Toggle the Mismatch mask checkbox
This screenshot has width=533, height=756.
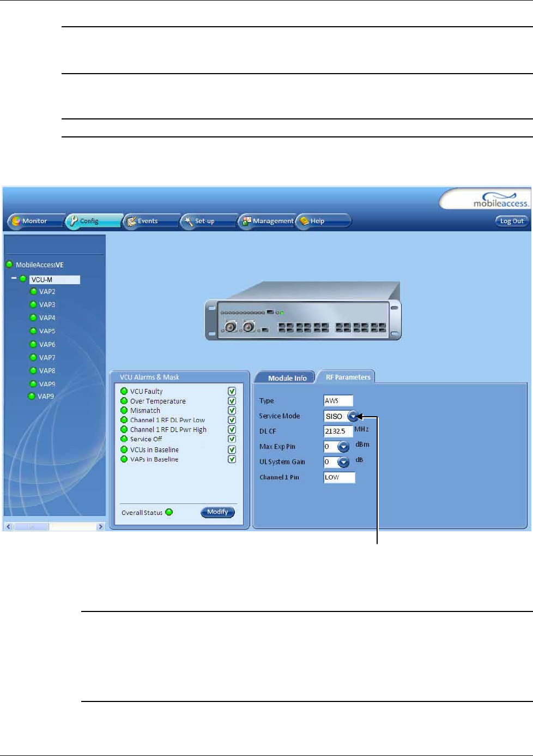(x=232, y=410)
